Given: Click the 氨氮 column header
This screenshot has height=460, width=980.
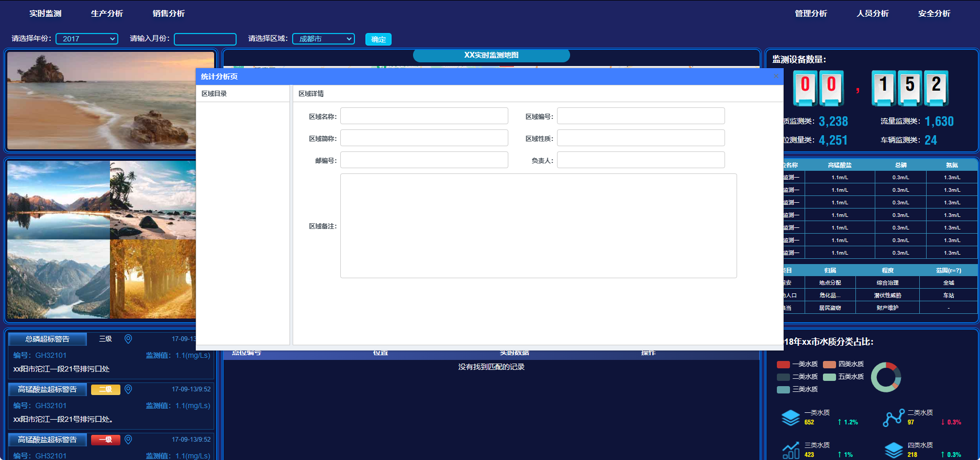Looking at the screenshot, I should (952, 165).
